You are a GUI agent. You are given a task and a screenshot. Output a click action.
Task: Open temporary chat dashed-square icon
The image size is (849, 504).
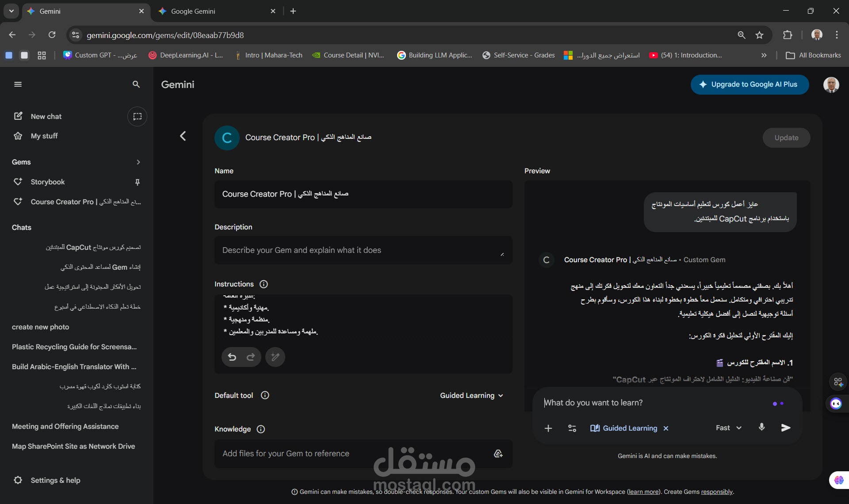138,116
